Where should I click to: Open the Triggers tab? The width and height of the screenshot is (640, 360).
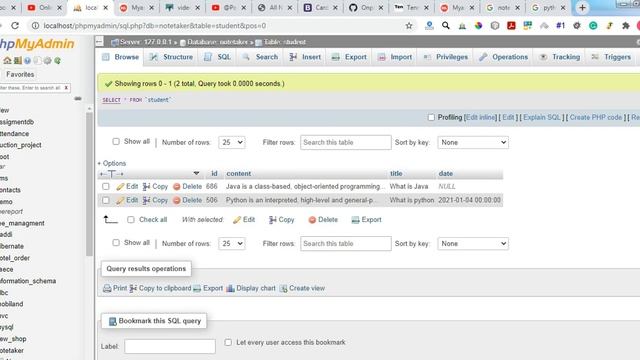611,57
